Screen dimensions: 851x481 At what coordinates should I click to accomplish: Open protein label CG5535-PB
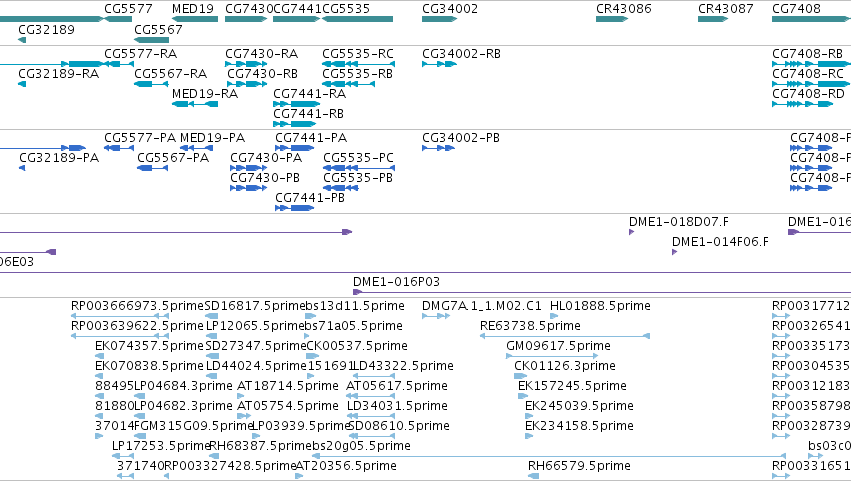coord(358,178)
